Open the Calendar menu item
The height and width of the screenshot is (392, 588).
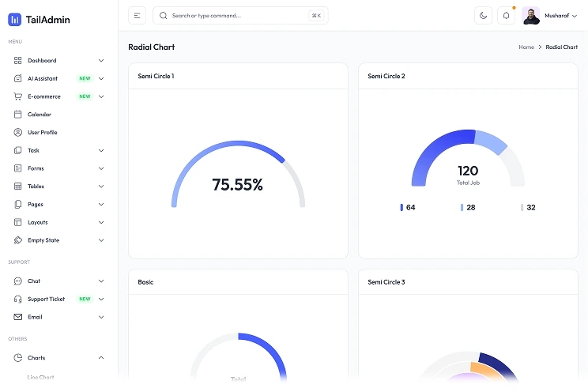(x=58, y=115)
